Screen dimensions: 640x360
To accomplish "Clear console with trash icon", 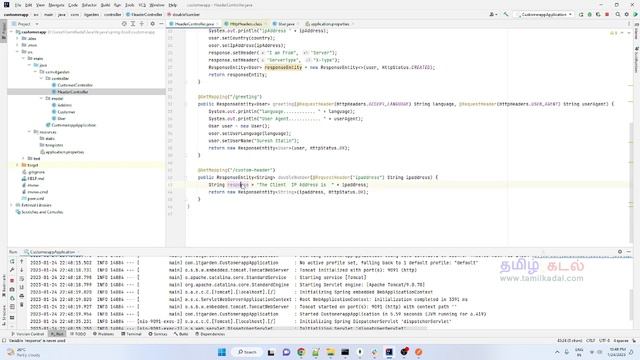I will tap(22, 305).
